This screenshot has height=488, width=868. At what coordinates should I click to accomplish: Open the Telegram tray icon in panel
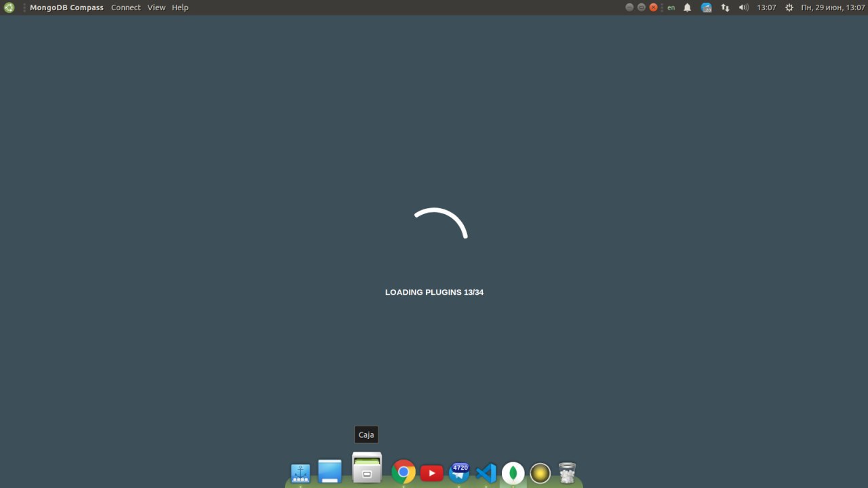[x=707, y=7]
